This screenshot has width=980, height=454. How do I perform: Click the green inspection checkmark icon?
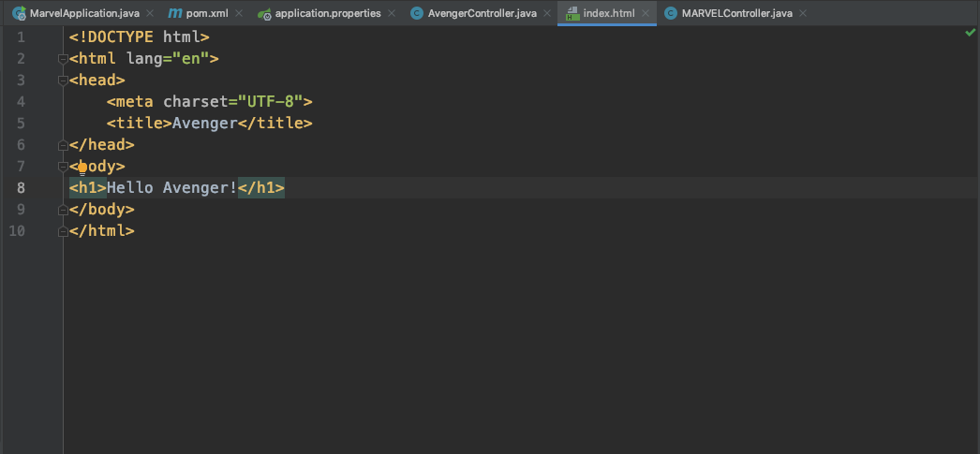[x=970, y=33]
